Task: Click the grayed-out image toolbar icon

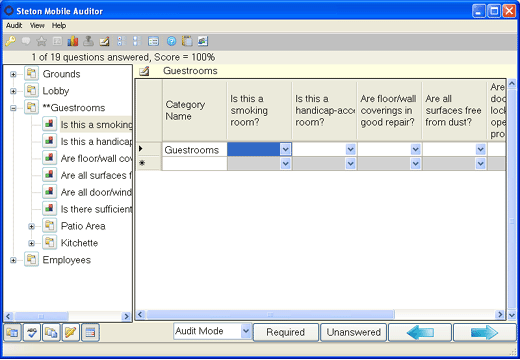Action: pos(57,41)
